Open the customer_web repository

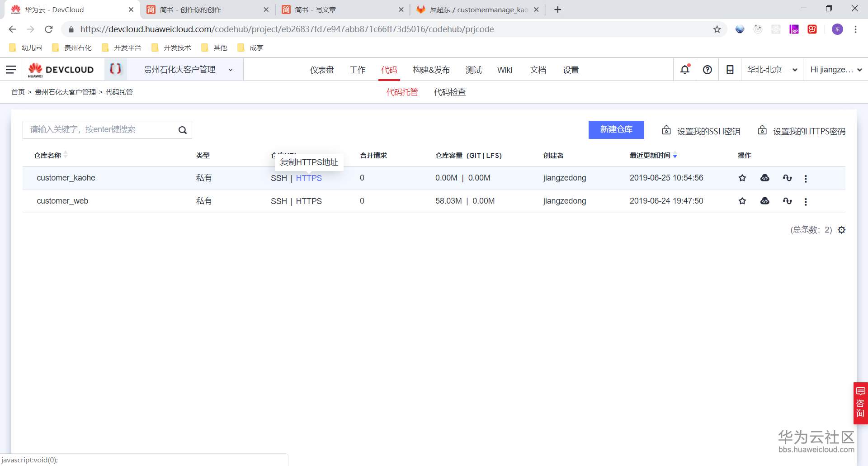(62, 201)
